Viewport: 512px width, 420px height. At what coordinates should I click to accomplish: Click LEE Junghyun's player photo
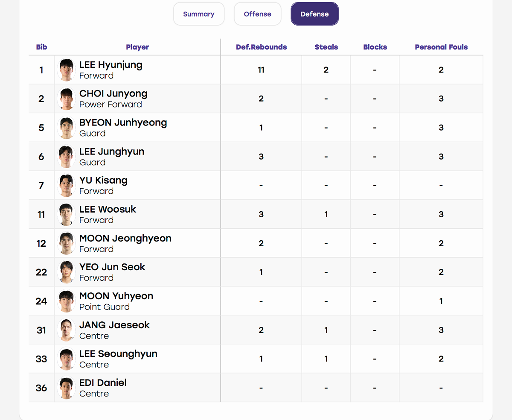tap(67, 157)
